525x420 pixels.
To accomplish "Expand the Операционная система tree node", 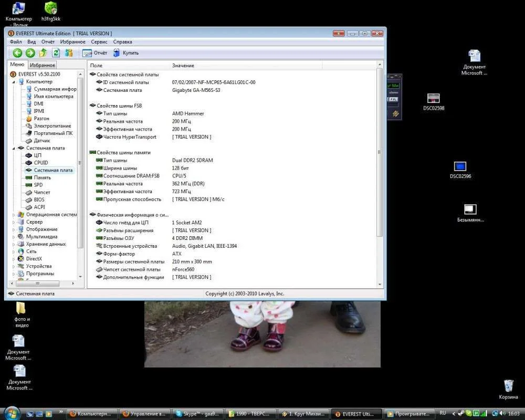I will (x=14, y=215).
